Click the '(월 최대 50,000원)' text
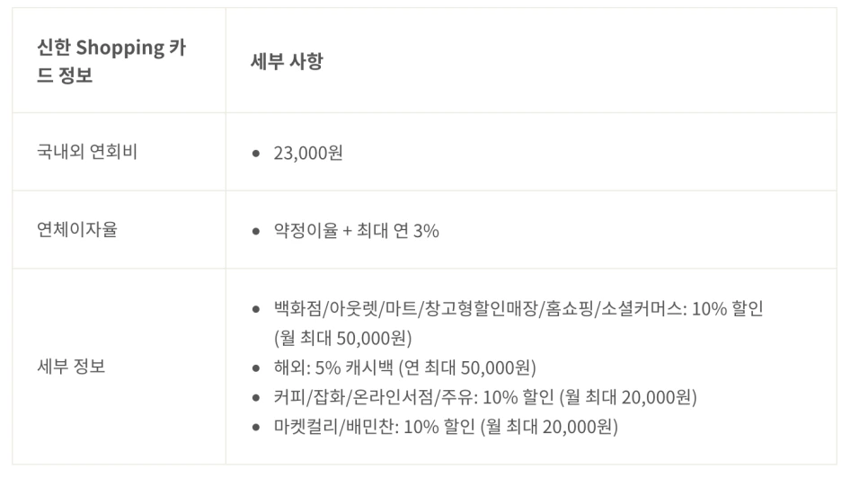 click(343, 338)
